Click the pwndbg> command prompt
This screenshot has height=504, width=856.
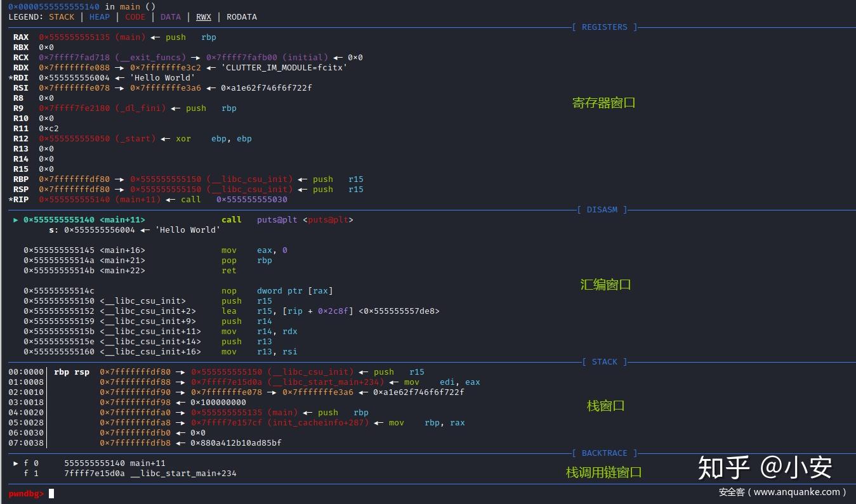pos(26,493)
